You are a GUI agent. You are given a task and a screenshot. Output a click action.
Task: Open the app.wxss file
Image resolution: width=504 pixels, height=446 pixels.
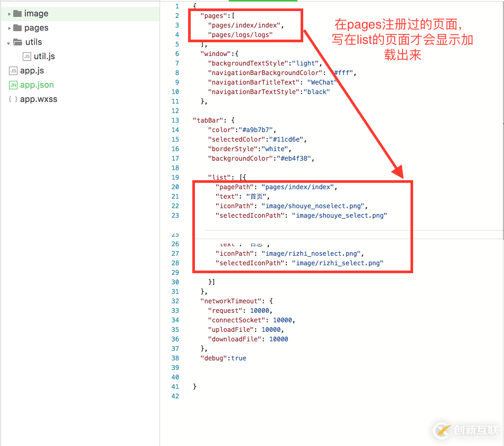(39, 99)
